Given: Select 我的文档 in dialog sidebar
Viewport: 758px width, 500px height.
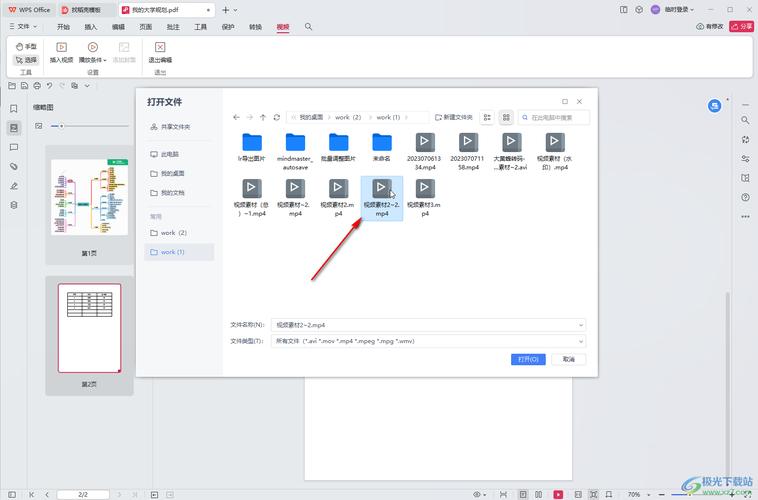Looking at the screenshot, I should coord(167,192).
